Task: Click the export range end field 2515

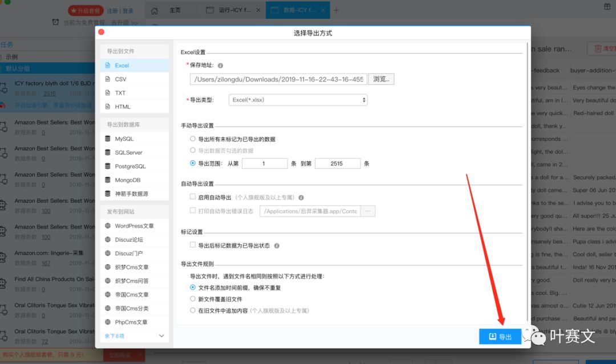Action: 337,163
